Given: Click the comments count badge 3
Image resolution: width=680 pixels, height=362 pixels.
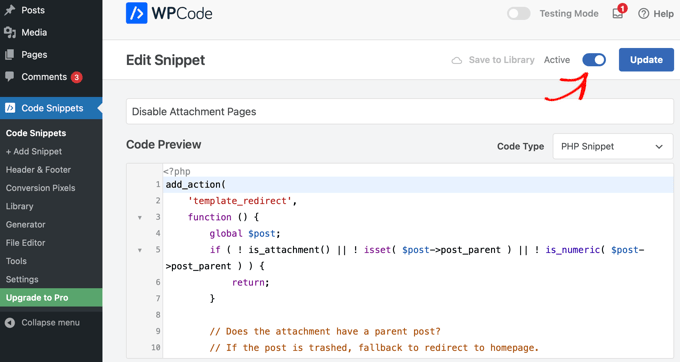Looking at the screenshot, I should [x=77, y=77].
